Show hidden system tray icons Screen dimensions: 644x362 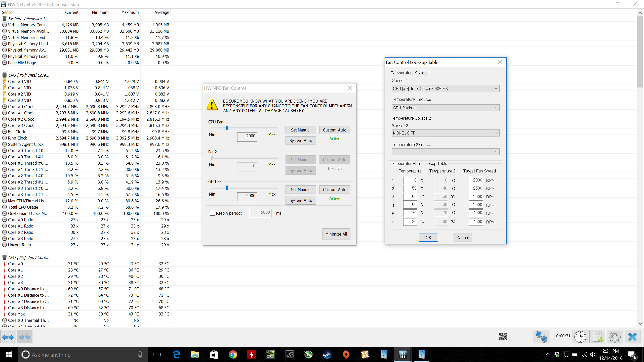point(548,355)
